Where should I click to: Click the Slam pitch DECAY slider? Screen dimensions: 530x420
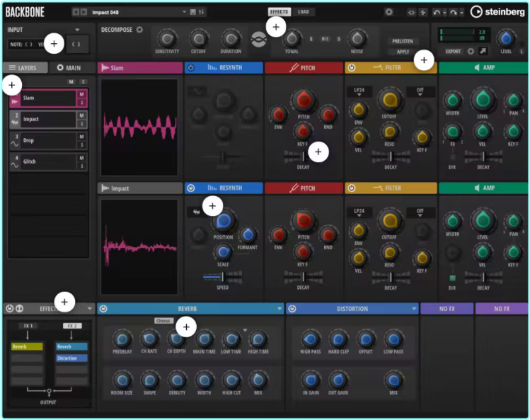[303, 156]
